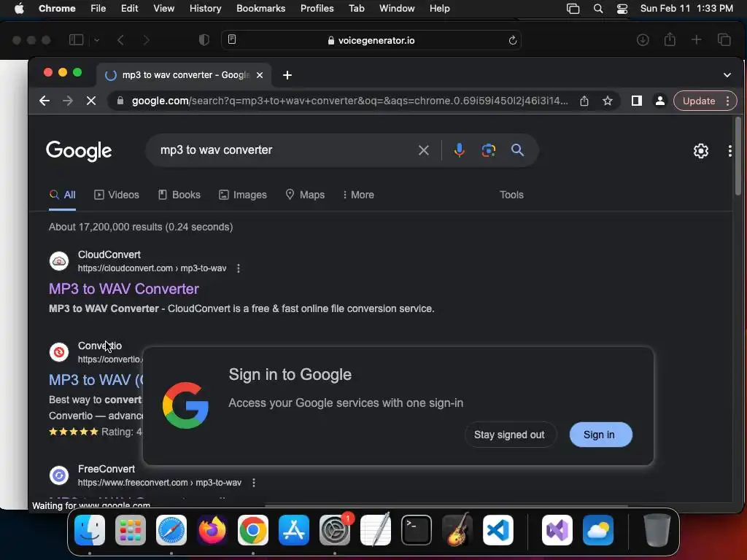This screenshot has width=747, height=560.
Task: Click the Safari sidebar toggle icon
Action: pyautogui.click(x=76, y=40)
